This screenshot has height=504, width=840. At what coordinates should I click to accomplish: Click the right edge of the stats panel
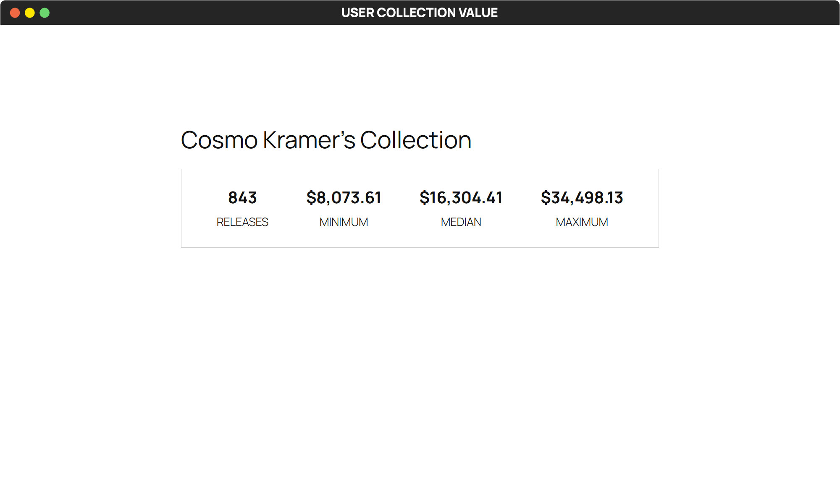(x=659, y=208)
